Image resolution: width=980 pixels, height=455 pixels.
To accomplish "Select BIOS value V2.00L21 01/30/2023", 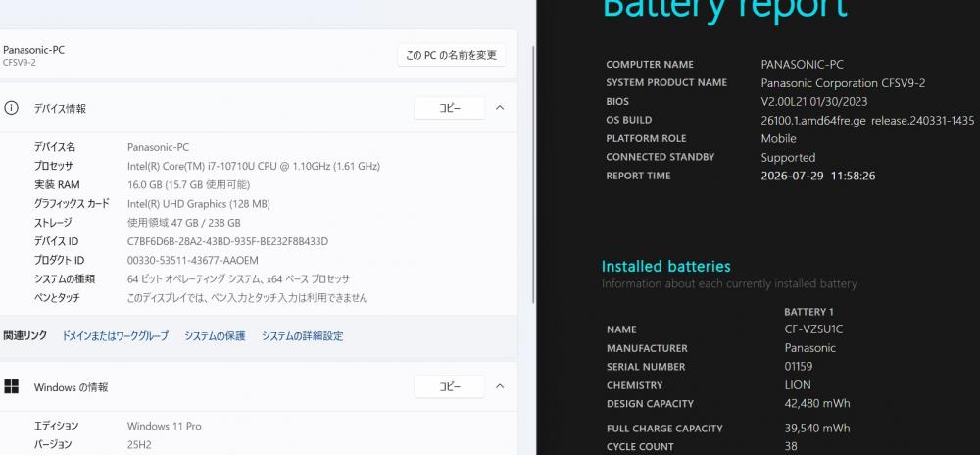I will (x=813, y=101).
